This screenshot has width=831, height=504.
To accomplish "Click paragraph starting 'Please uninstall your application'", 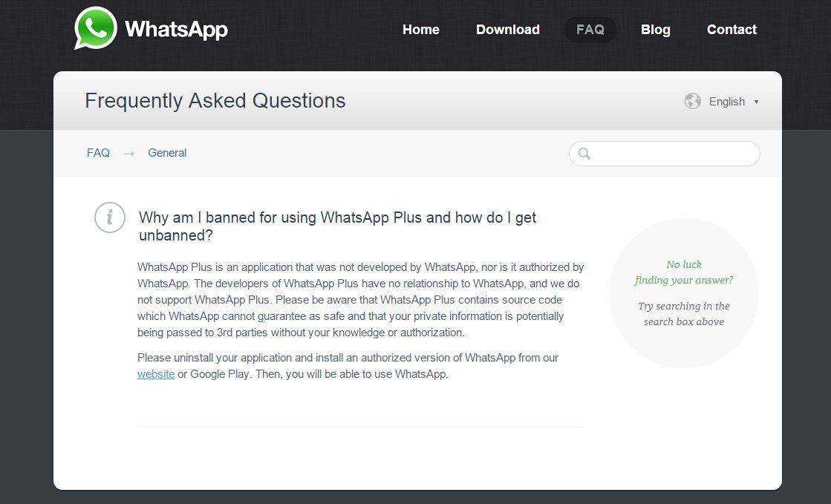I will click(348, 366).
